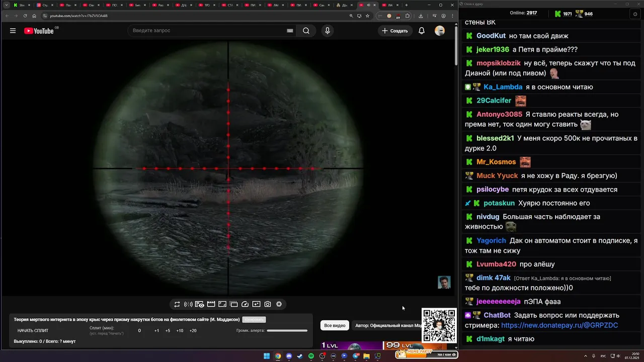Open the on-screen keyboard in search box
The height and width of the screenshot is (362, 644).
click(290, 31)
